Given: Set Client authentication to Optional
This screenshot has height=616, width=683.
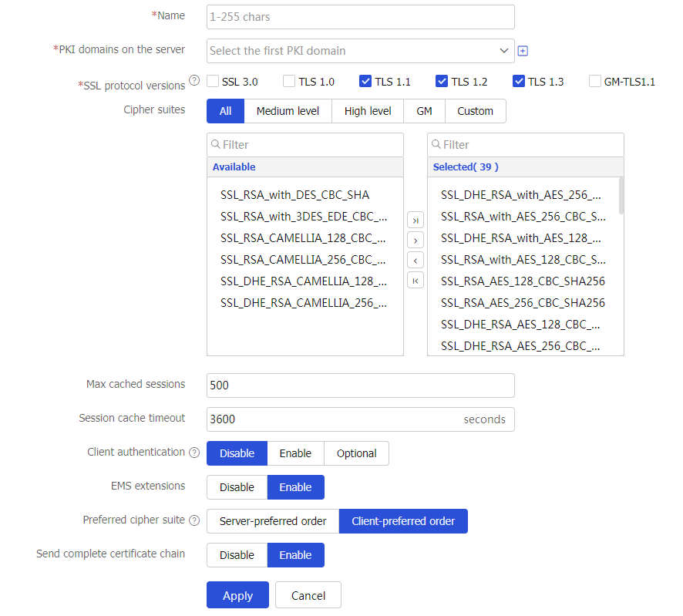Looking at the screenshot, I should pyautogui.click(x=356, y=453).
